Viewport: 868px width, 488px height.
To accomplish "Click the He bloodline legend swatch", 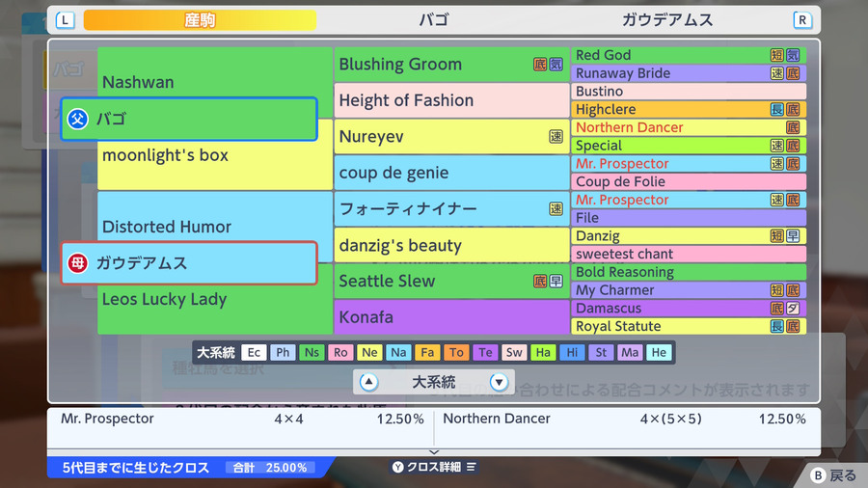I will tap(659, 352).
